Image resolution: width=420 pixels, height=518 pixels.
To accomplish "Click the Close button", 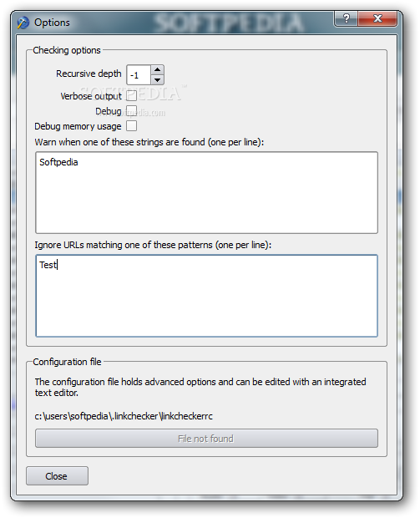I will (57, 476).
